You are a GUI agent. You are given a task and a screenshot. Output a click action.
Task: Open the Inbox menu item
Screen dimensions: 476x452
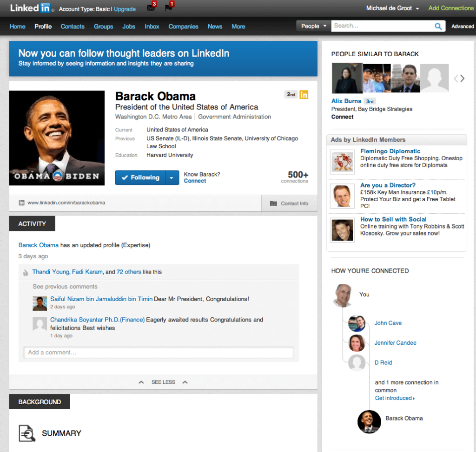[152, 26]
